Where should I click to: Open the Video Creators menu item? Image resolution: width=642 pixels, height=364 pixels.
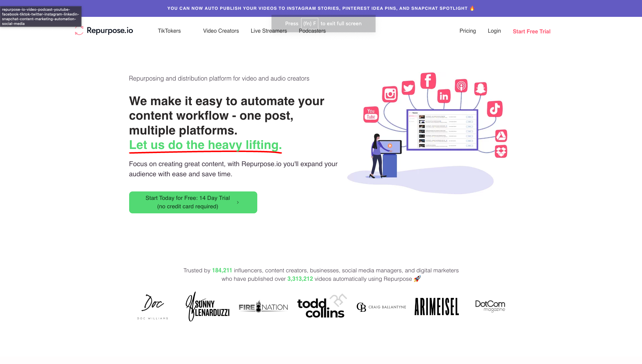221,31
